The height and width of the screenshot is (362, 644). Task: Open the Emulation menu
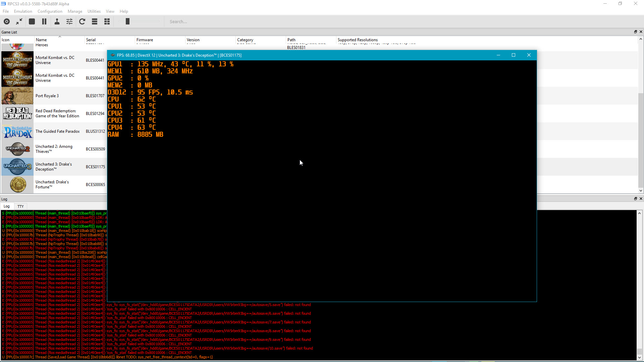[x=23, y=11]
